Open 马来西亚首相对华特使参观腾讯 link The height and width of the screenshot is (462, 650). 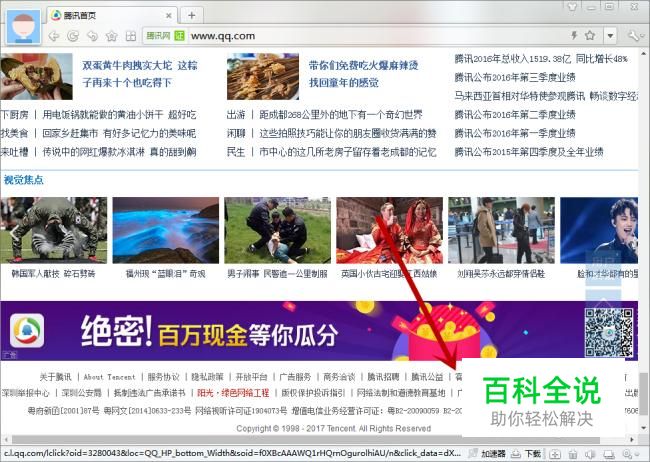[x=546, y=96]
